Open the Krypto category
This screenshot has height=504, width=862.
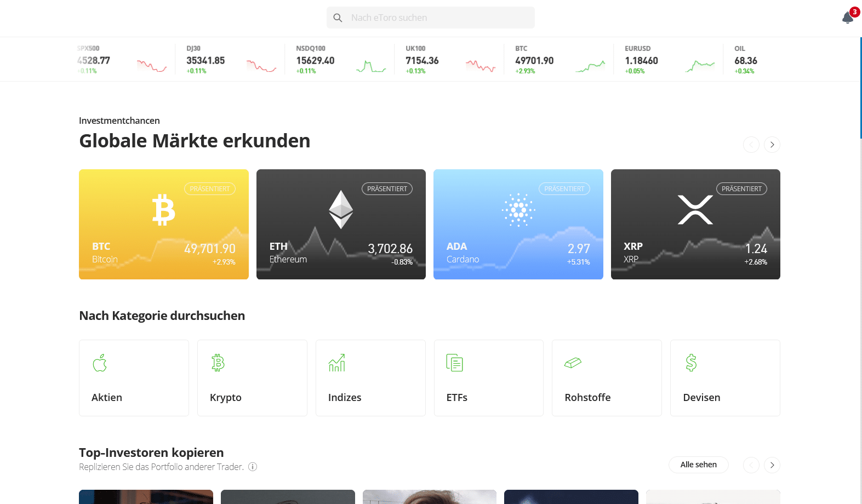point(252,378)
